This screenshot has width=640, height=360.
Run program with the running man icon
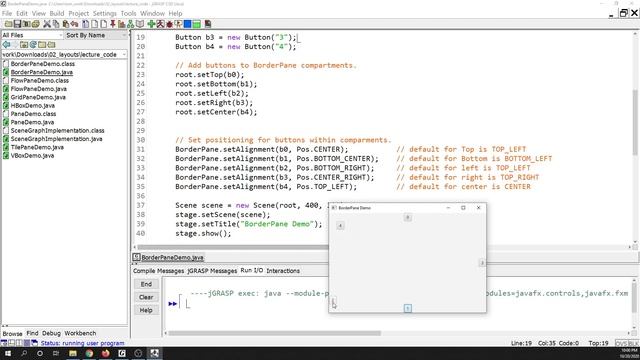point(160,24)
